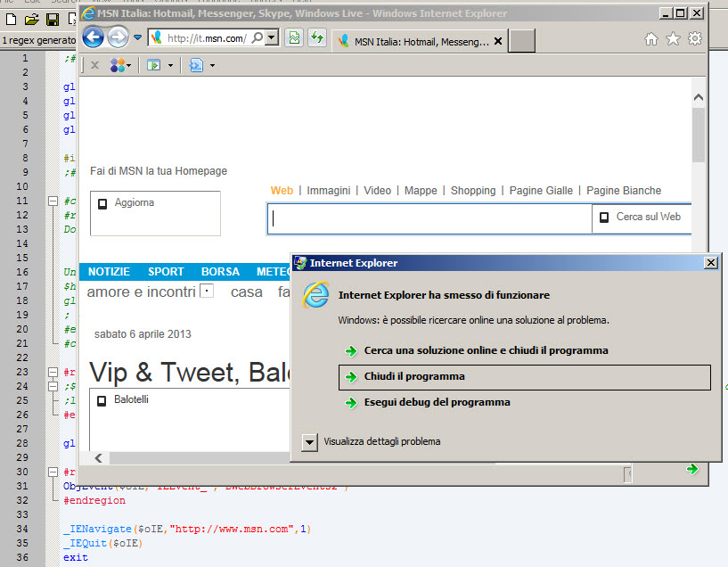
Task: Click the IE back arrow button
Action: (x=93, y=37)
